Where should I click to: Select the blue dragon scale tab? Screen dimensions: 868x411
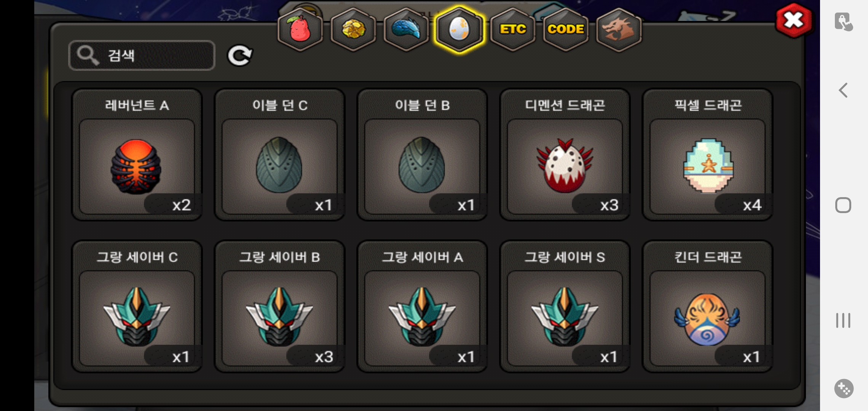(406, 29)
